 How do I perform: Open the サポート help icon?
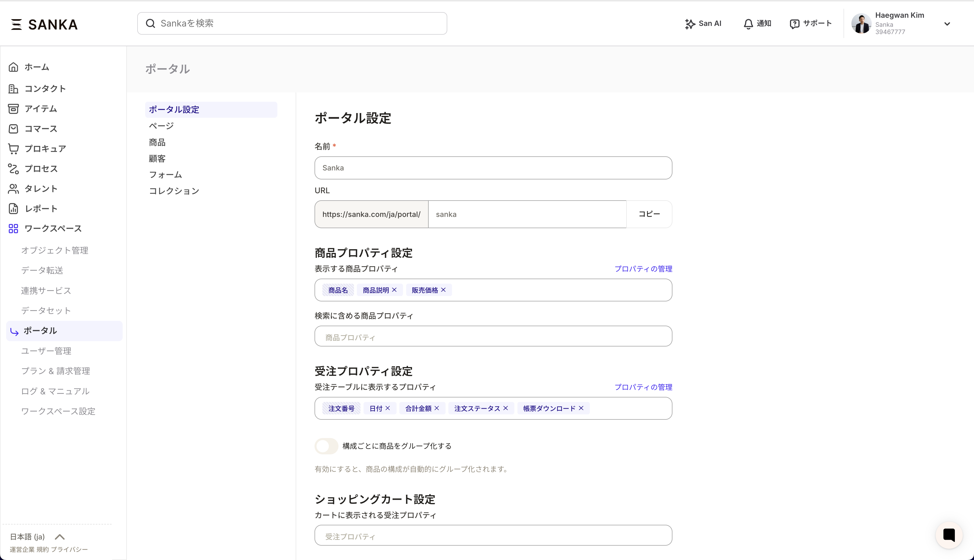pos(794,24)
